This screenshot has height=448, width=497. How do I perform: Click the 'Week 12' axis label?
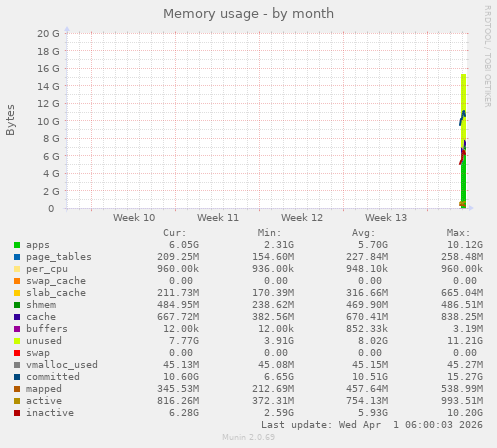tap(302, 218)
